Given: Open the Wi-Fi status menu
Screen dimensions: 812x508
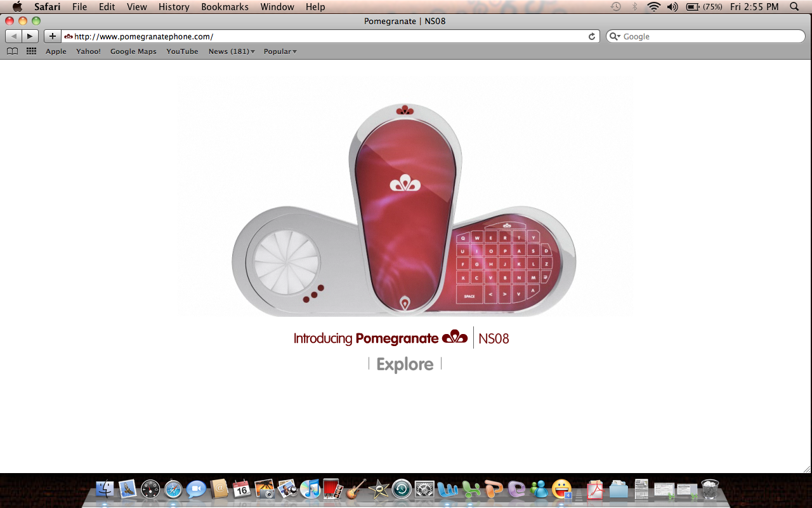Looking at the screenshot, I should coord(653,6).
